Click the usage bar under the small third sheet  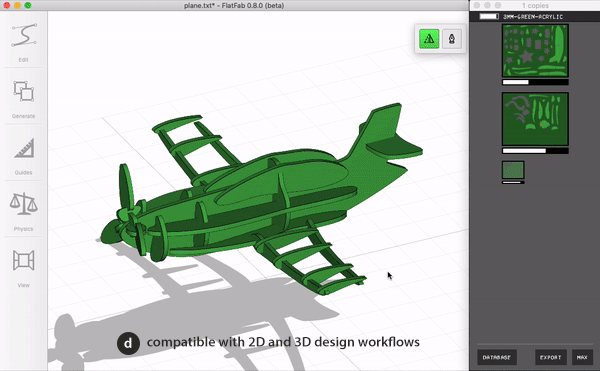point(513,182)
